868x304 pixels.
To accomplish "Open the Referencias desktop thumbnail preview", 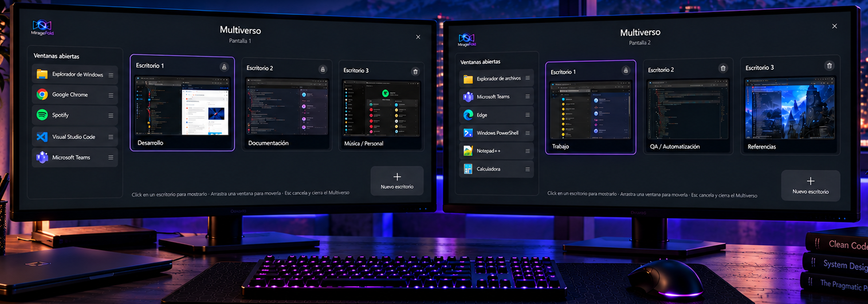I will click(790, 108).
